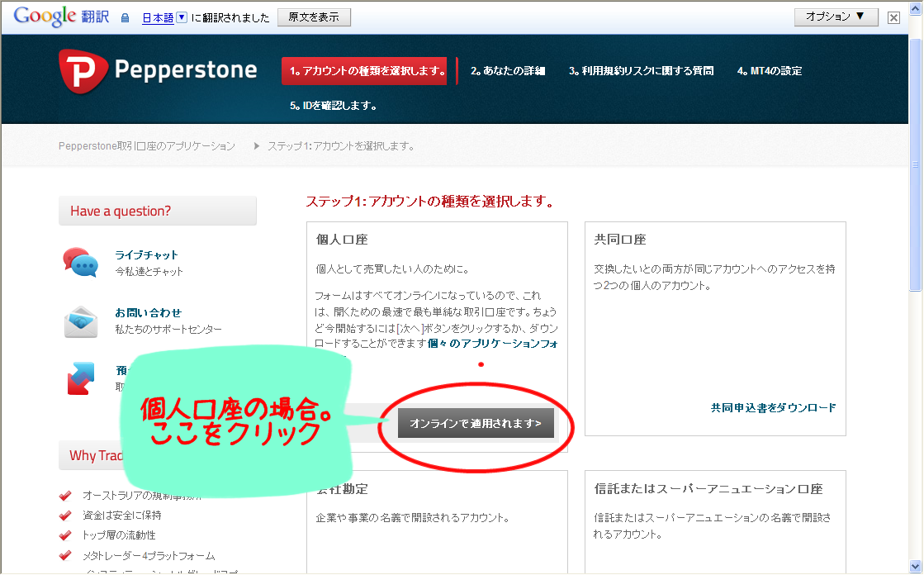Click トップ層の流動性 list item
Screen dimensions: 924x575
[x=119, y=535]
